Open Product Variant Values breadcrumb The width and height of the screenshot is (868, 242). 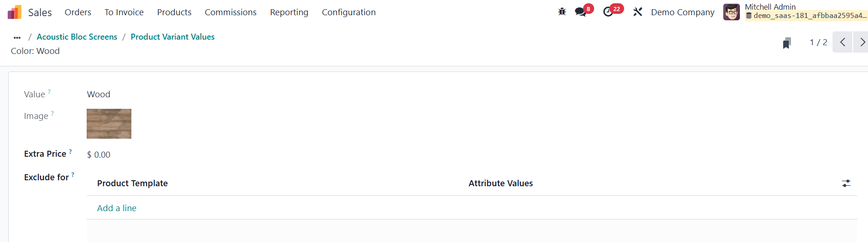172,37
